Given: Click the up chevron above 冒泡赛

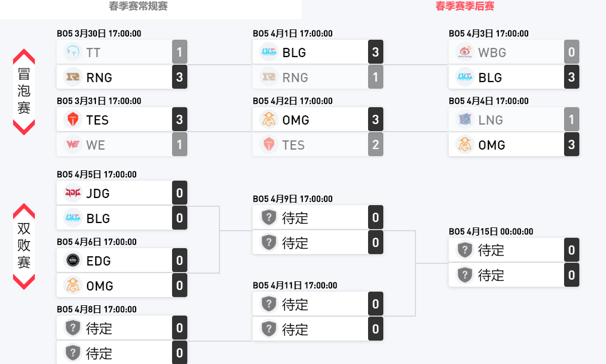Looking at the screenshot, I should (x=24, y=57).
